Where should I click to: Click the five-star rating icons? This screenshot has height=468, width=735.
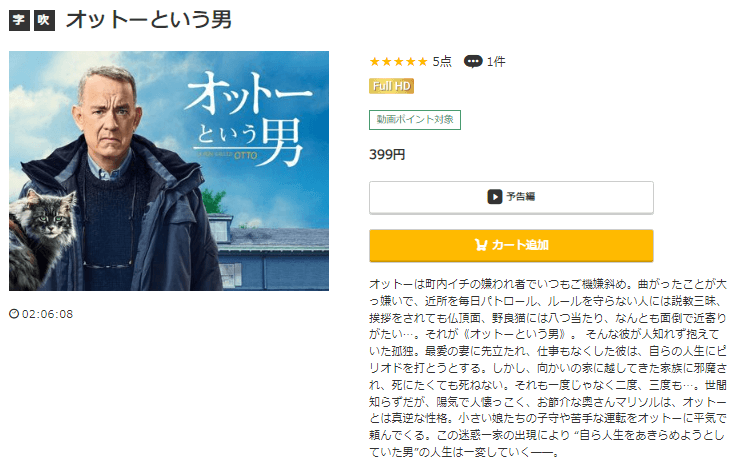(x=398, y=61)
